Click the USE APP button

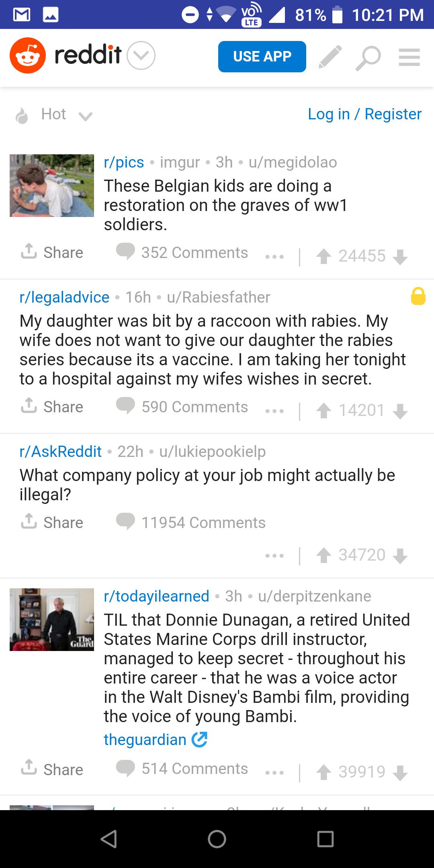click(x=262, y=57)
